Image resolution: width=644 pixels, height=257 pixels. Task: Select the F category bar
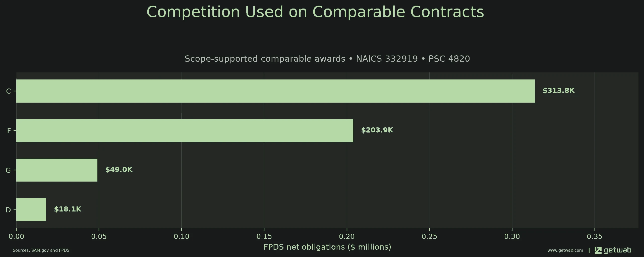point(185,131)
